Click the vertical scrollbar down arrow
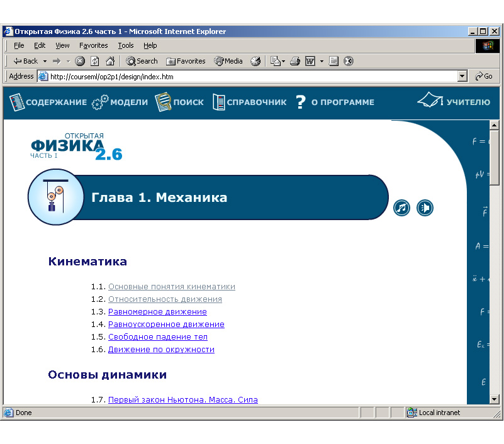This screenshot has height=444, width=504. [x=494, y=399]
